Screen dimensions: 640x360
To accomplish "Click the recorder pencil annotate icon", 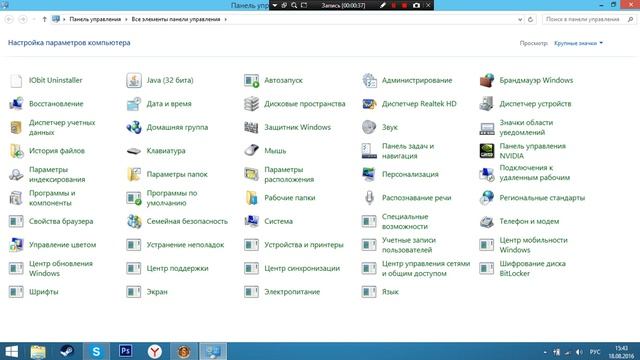I will tap(382, 5).
